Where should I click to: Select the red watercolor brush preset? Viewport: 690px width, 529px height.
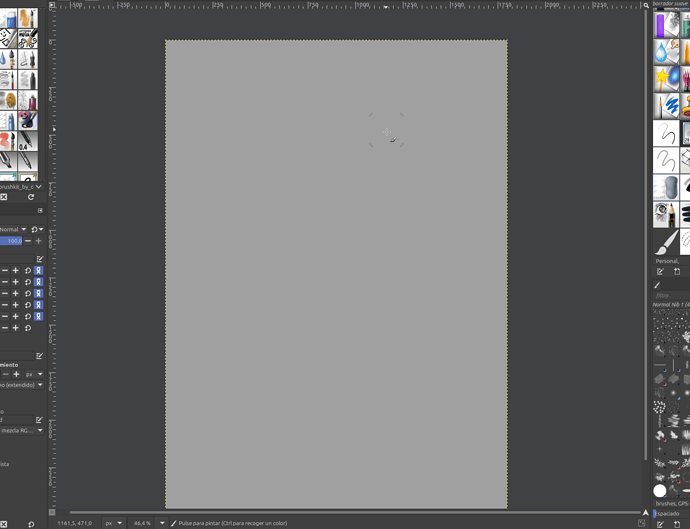8,141
